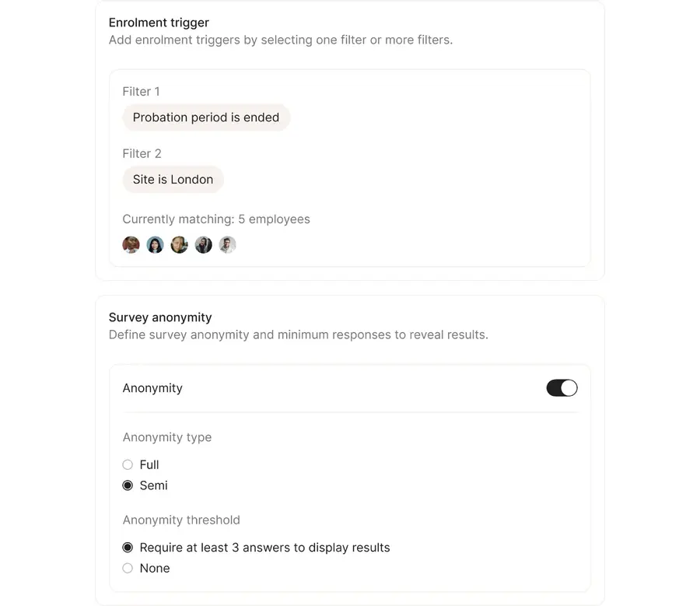Turn off the Anonymity switch
700x606 pixels.
coord(562,388)
